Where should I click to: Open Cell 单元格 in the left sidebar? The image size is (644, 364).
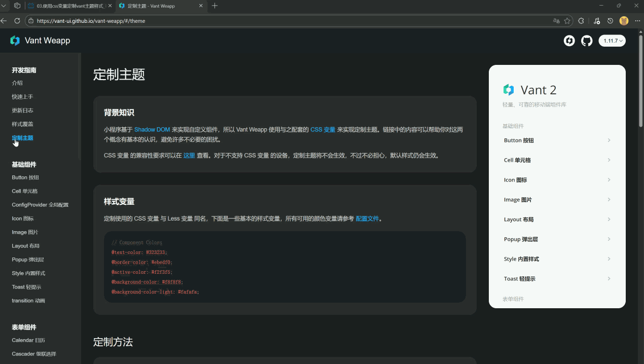[x=24, y=191]
